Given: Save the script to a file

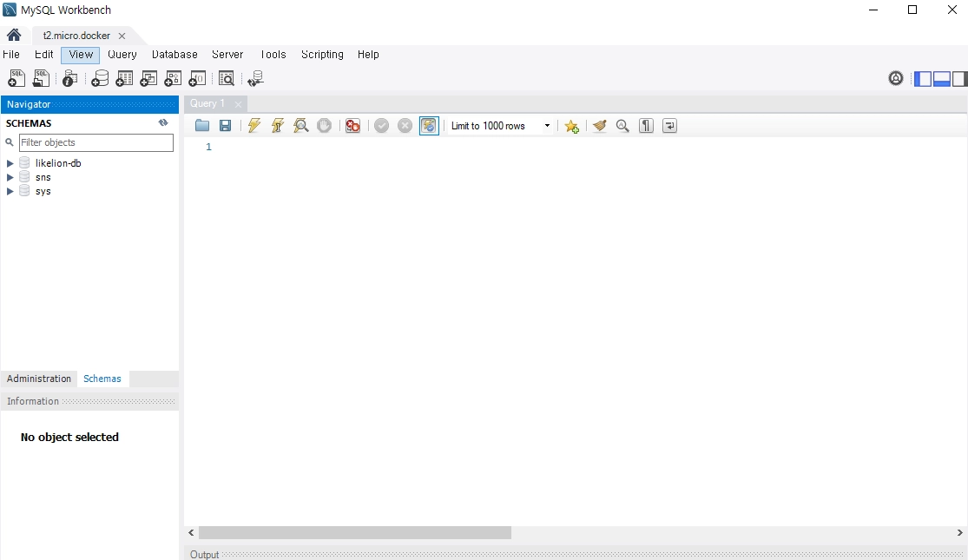Looking at the screenshot, I should (226, 126).
